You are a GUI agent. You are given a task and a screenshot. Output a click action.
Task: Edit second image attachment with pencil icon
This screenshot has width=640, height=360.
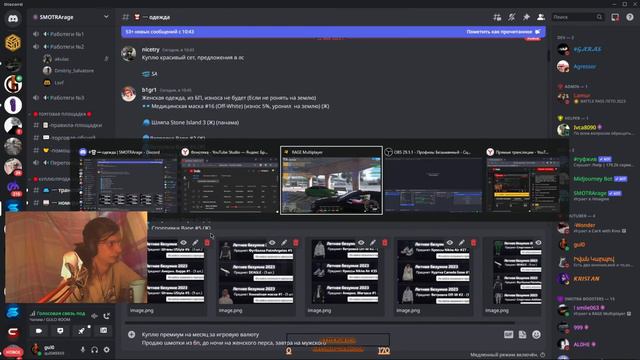click(284, 242)
